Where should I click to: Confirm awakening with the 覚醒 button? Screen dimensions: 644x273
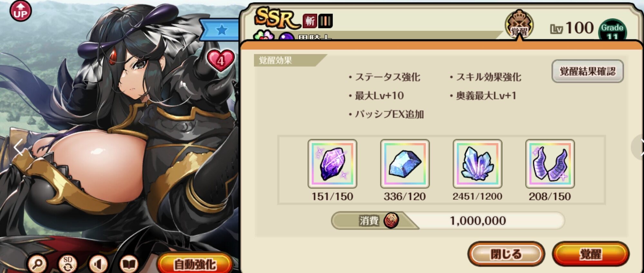coord(591,254)
